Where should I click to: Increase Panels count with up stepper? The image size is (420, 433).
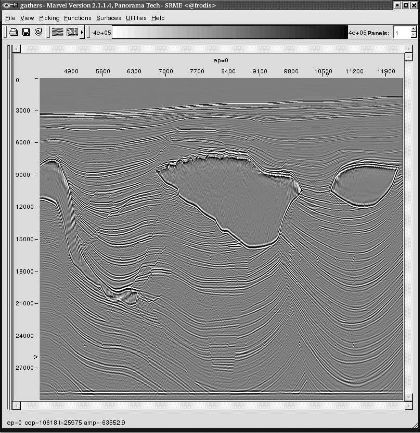414,29
